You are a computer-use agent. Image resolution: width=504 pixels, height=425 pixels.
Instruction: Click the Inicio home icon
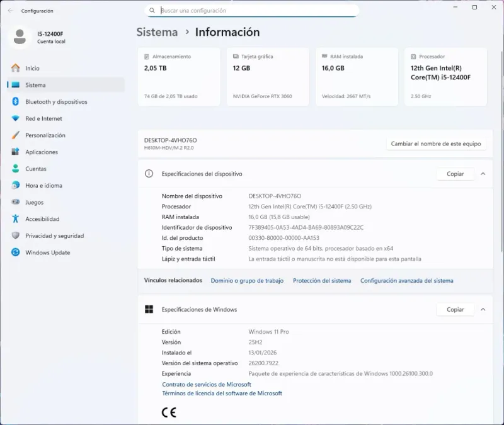[x=15, y=68]
